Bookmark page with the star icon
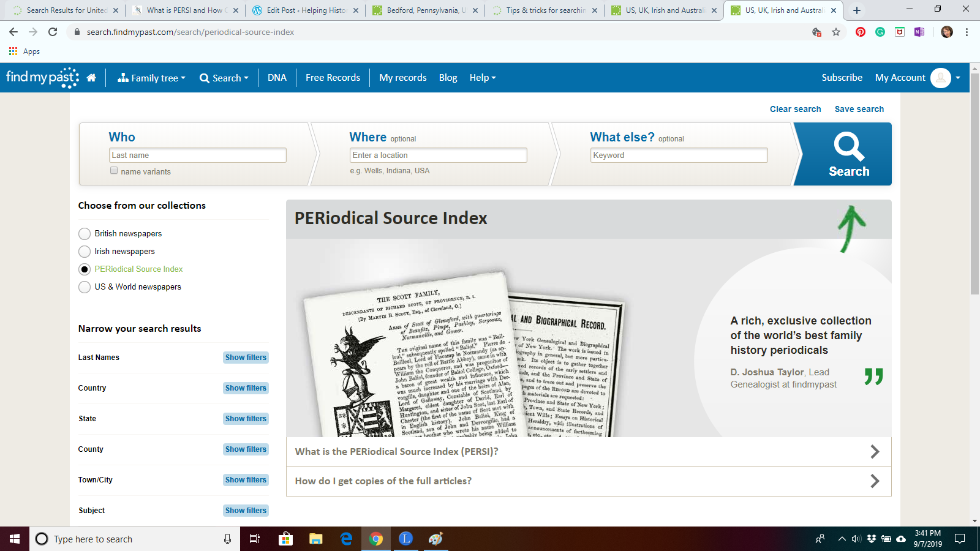Screen dimensions: 980x551 click(x=836, y=32)
